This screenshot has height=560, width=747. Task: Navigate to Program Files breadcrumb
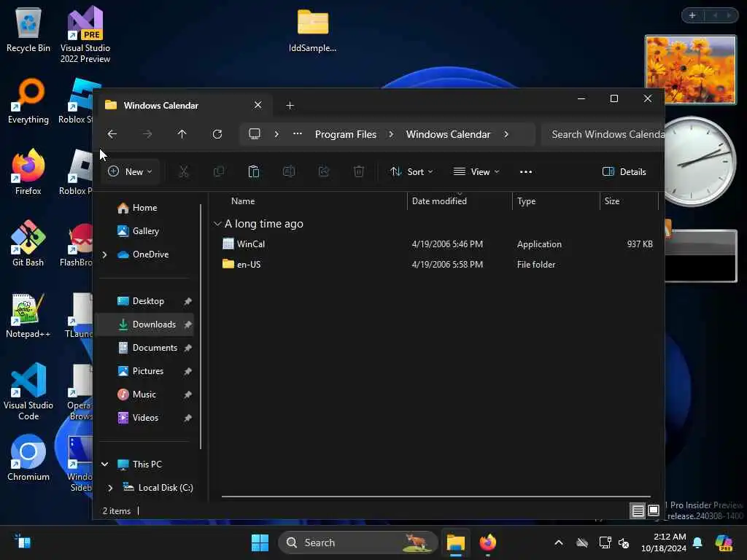[345, 134]
